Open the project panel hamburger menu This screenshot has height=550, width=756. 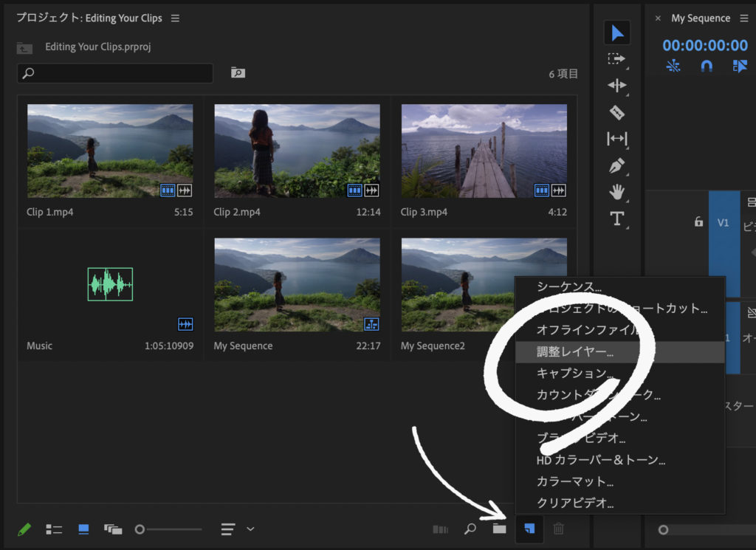tap(175, 18)
